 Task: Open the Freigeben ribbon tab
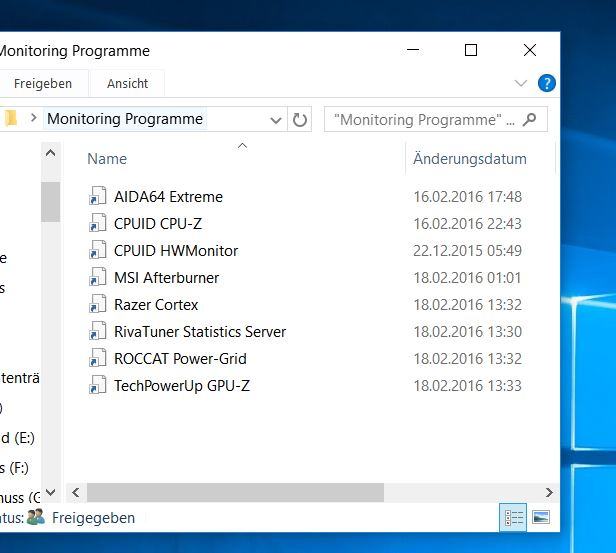(43, 84)
